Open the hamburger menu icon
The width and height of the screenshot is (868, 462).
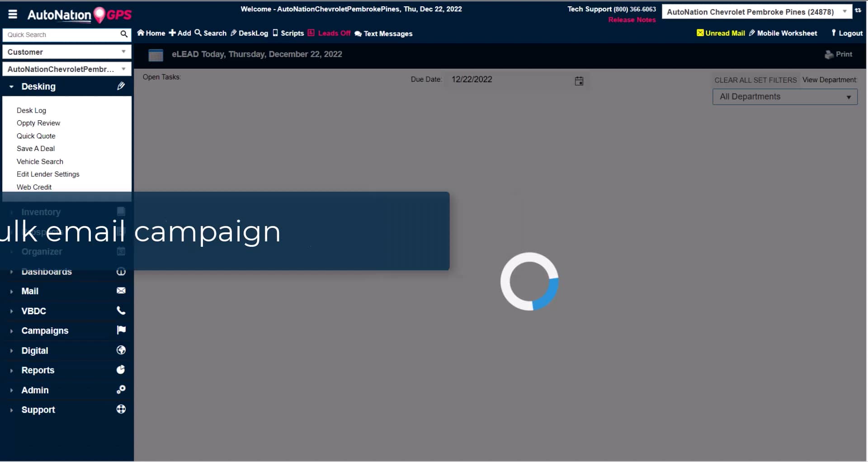pos(12,14)
